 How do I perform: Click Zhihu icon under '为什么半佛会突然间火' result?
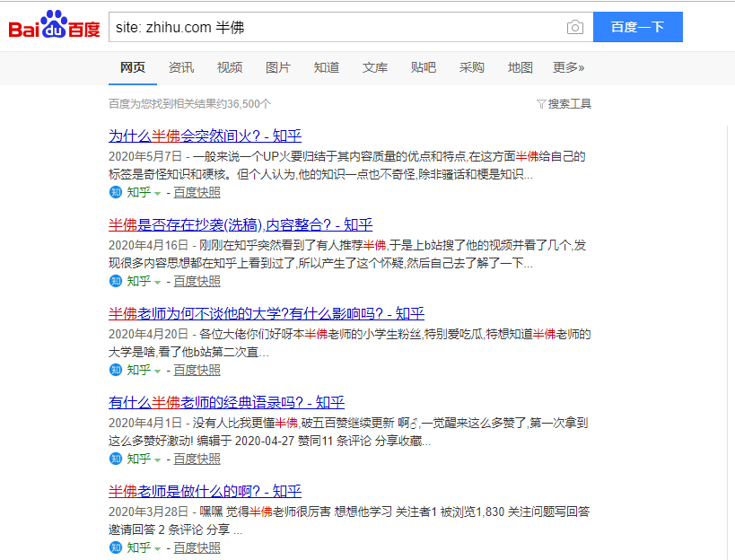(x=116, y=192)
